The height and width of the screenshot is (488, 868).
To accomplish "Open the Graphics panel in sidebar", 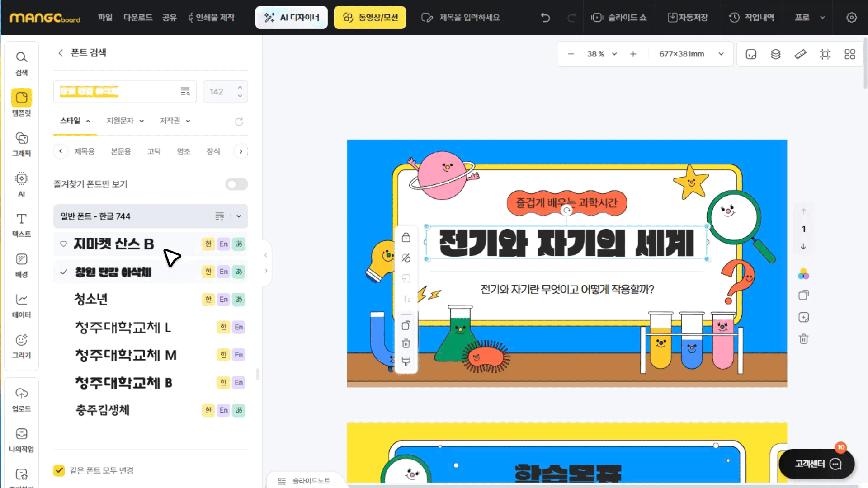I will [21, 144].
